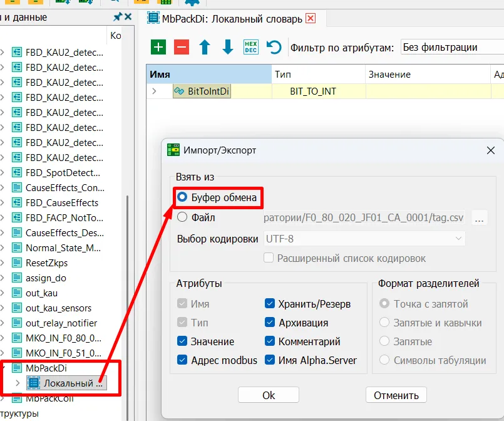This screenshot has height=421, width=504.
Task: Click the MbPackDi tab document icon
Action: click(x=153, y=18)
